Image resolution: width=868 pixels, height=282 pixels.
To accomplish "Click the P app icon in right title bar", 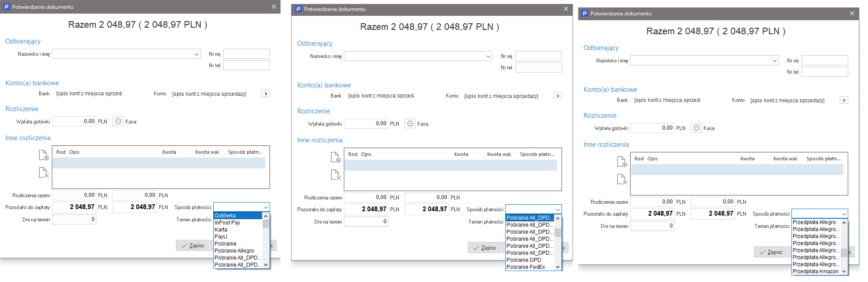I will [x=584, y=13].
